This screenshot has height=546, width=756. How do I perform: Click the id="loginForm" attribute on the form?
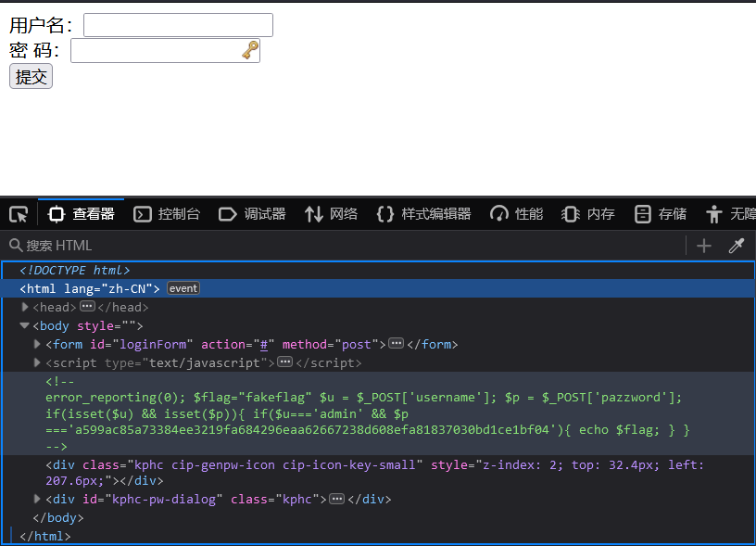[x=142, y=345]
